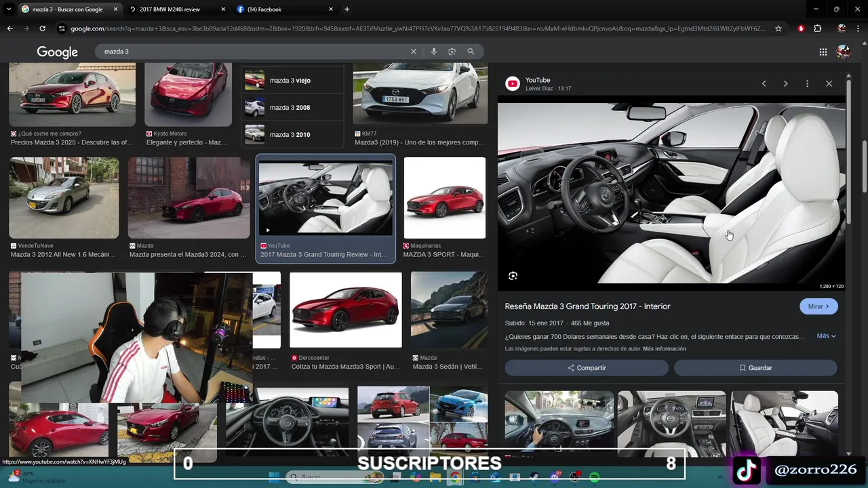Screen dimensions: 868x488
Task: Open the tab search dropdown arrow
Action: pyautogui.click(x=9, y=9)
